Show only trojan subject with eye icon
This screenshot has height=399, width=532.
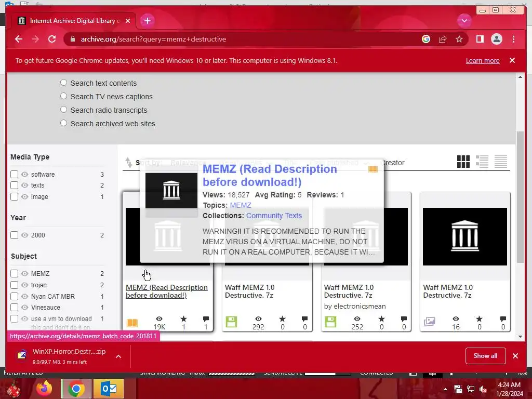(x=24, y=285)
